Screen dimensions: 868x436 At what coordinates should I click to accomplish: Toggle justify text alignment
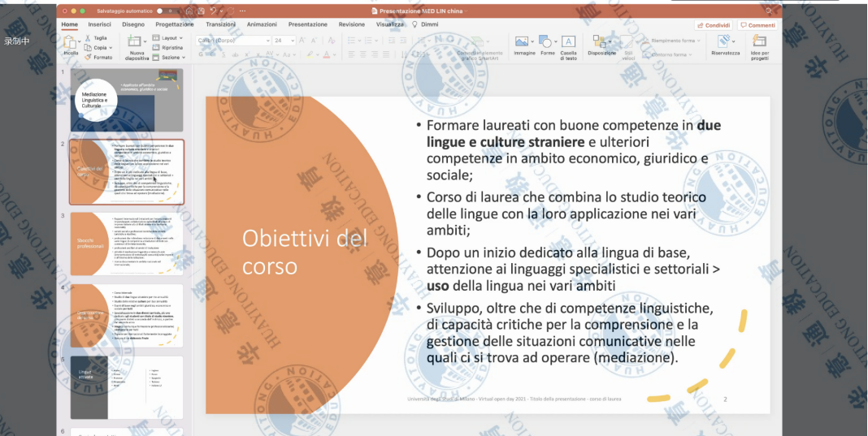point(386,54)
